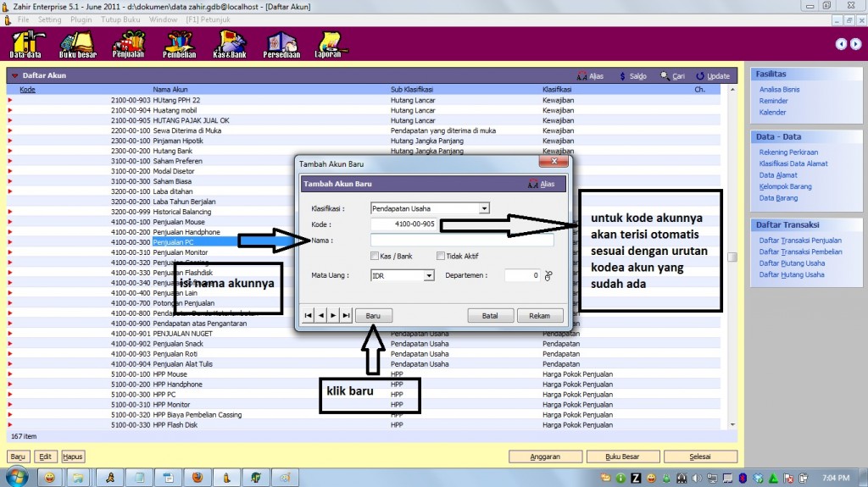Viewport: 868px width, 487px height.
Task: Open the Persediaan module
Action: pos(281,43)
